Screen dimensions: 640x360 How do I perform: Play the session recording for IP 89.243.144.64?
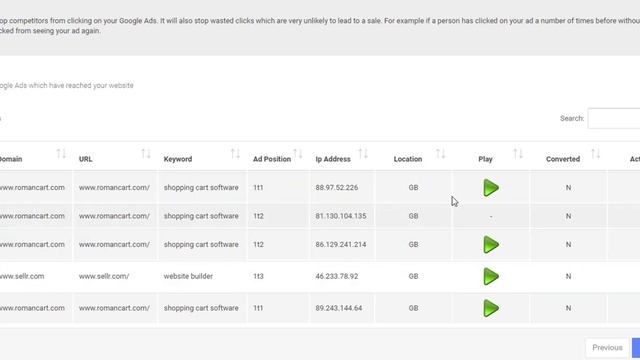click(491, 308)
